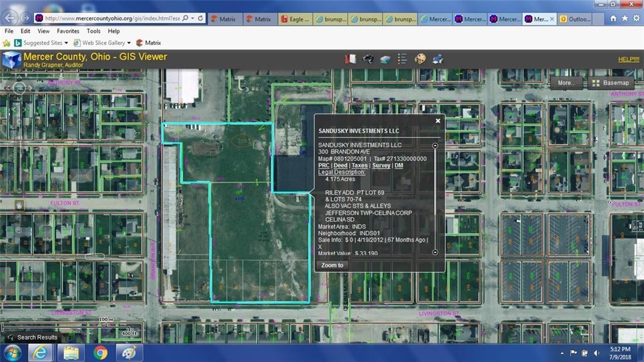644x362 pixels.
Task: Open the legend list icon
Action: [x=402, y=59]
